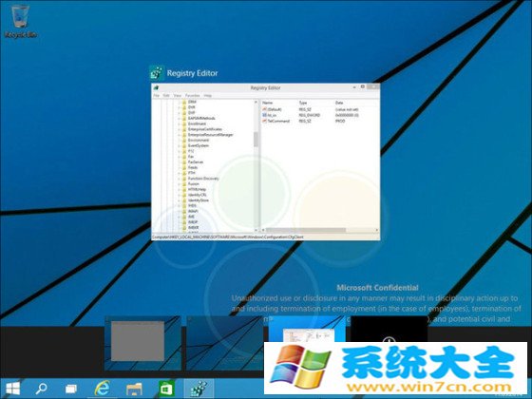Click the HTMLHelp folder icon
Screen dimensions: 532x399
tap(184, 189)
